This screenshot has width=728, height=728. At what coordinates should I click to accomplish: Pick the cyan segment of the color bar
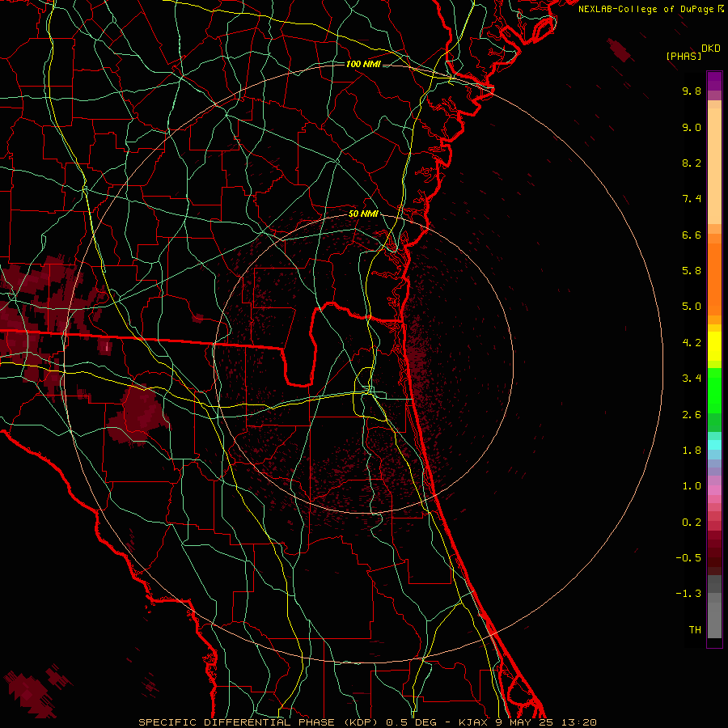[x=714, y=445]
